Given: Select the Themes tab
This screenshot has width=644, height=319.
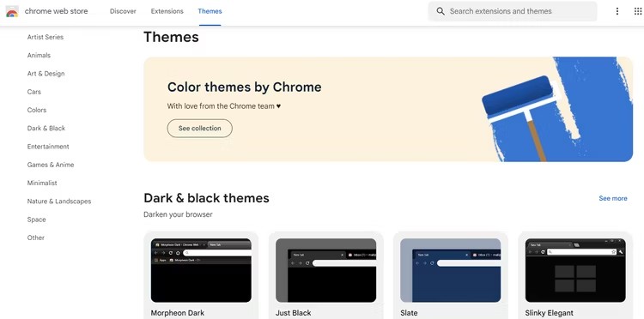Looking at the screenshot, I should coord(210,11).
